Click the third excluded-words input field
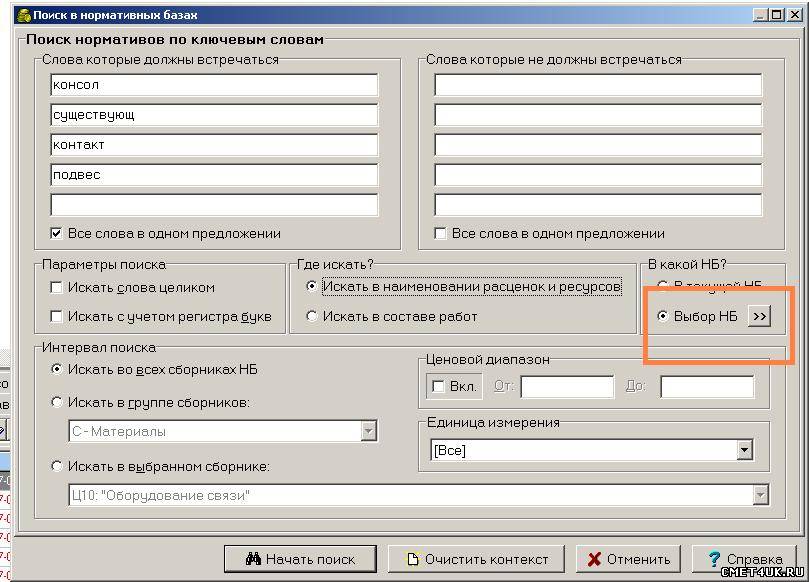Viewport: 809px width, 582px height. (598, 144)
